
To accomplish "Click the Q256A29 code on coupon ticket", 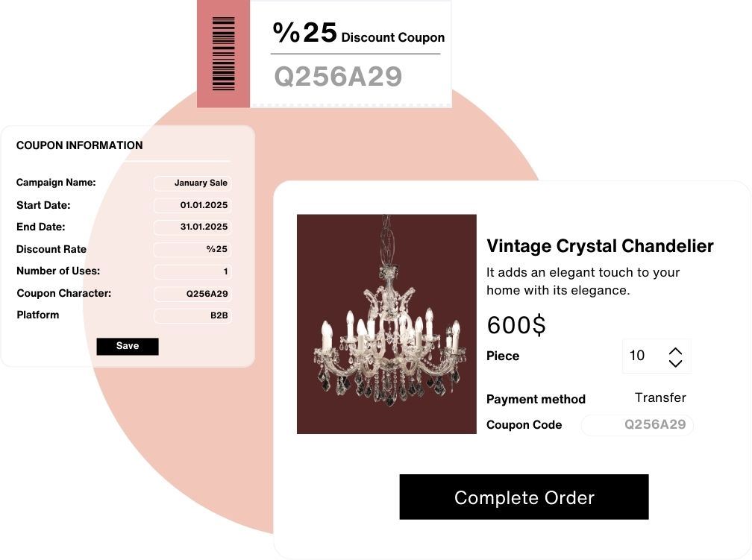I will [x=338, y=77].
